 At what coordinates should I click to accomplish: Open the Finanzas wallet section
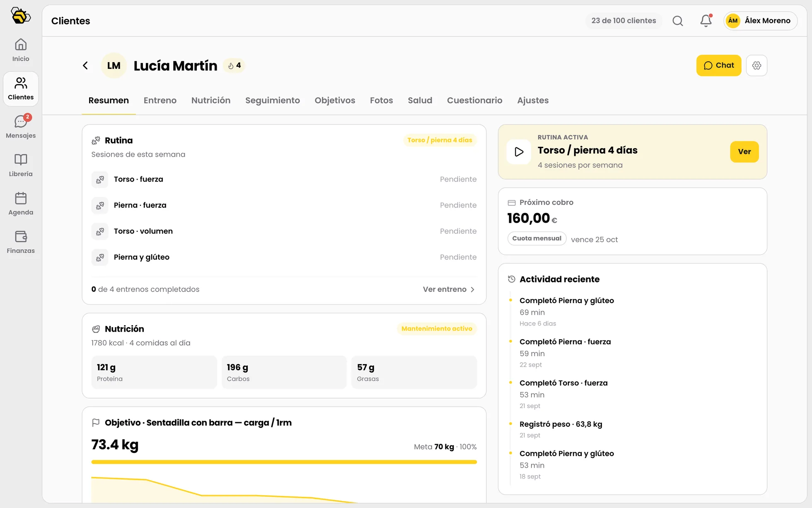coord(21,242)
